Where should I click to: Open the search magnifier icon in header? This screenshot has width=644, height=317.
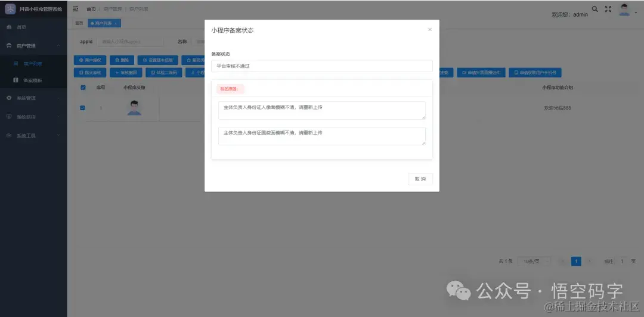coord(595,8)
